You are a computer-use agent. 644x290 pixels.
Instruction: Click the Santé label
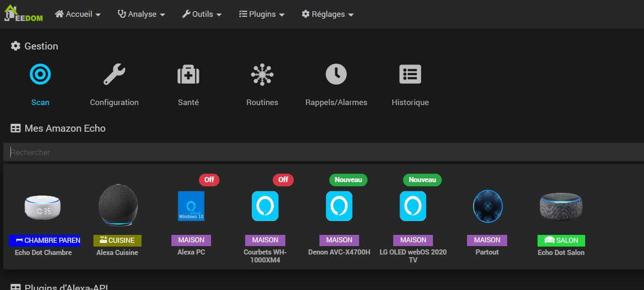[188, 102]
